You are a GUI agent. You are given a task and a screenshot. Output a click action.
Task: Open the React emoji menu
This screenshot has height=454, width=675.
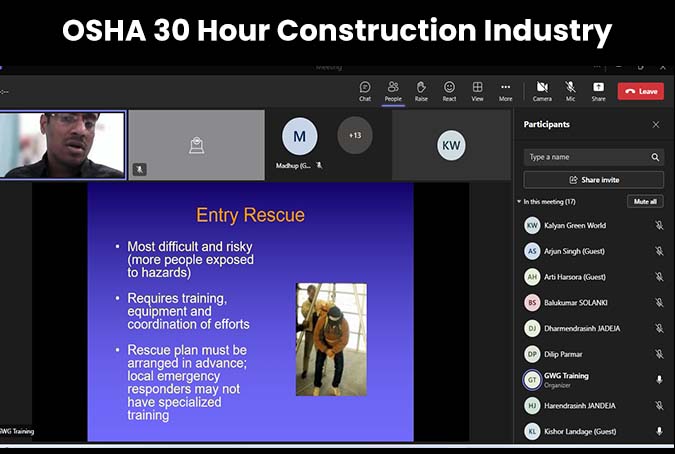(449, 90)
